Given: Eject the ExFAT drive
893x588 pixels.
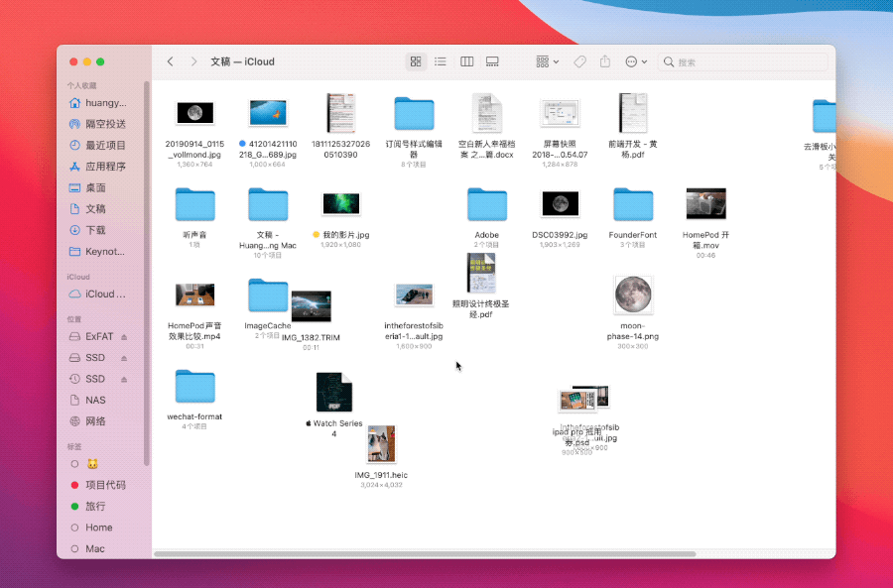Looking at the screenshot, I should click(124, 337).
